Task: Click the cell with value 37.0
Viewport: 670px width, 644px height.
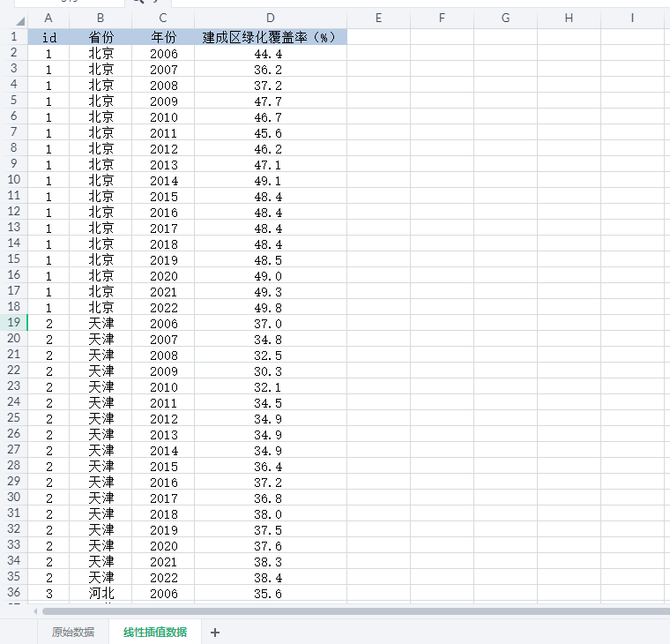Action: 271,323
